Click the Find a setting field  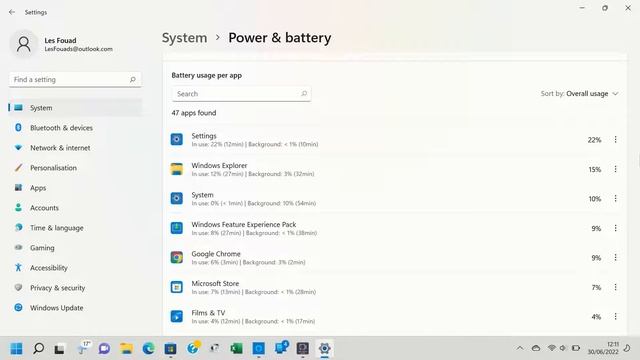click(x=75, y=80)
